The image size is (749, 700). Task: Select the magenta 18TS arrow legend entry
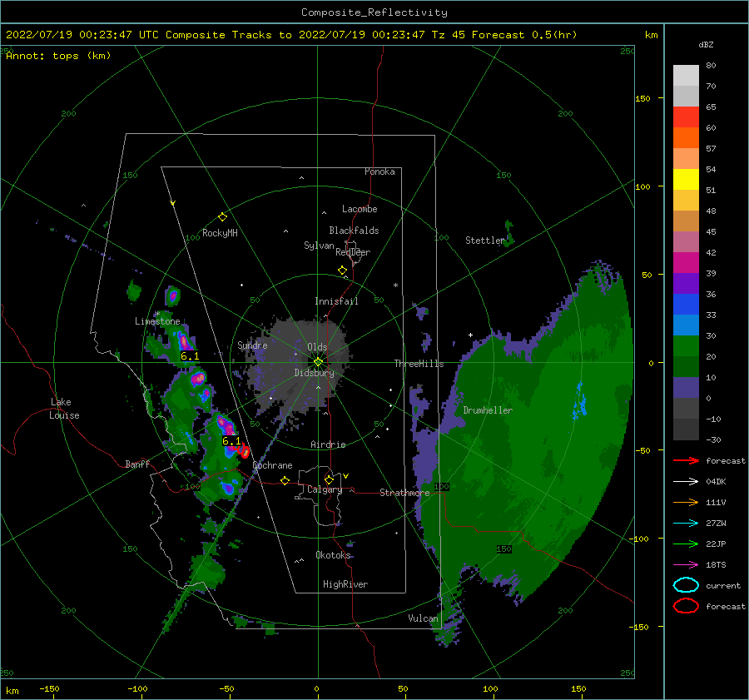686,565
